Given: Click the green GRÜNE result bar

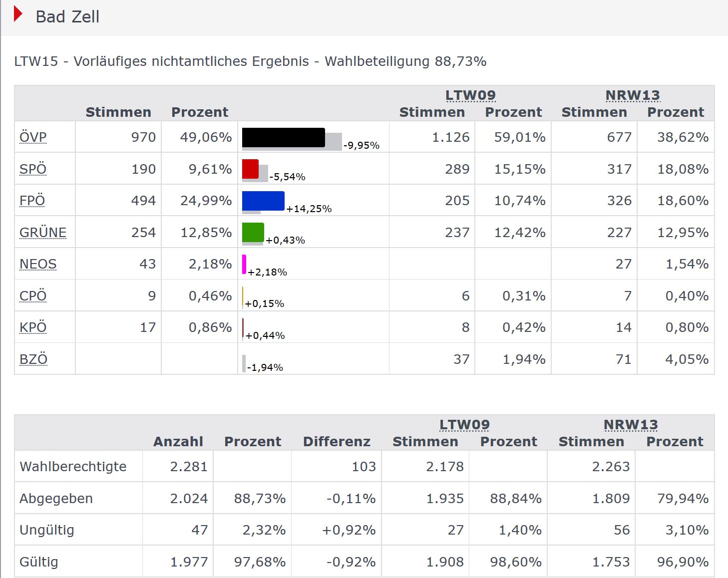Looking at the screenshot, I should pyautogui.click(x=253, y=232).
